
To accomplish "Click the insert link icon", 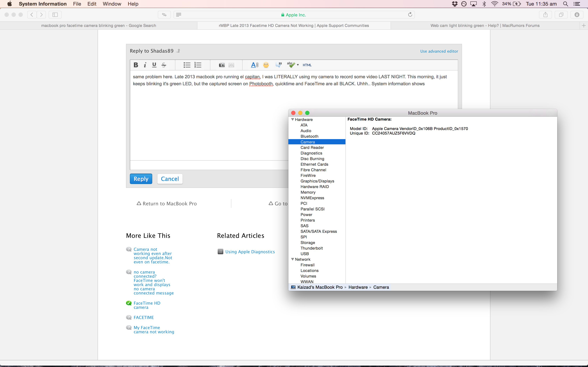I will [x=255, y=65].
